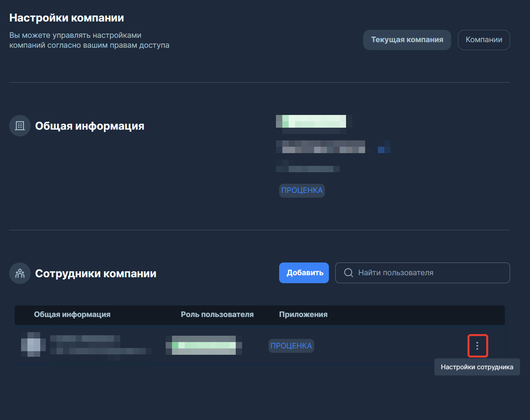Click the blurred employee avatar in the table row
Screen dimensions: 530x420
(x=33, y=344)
